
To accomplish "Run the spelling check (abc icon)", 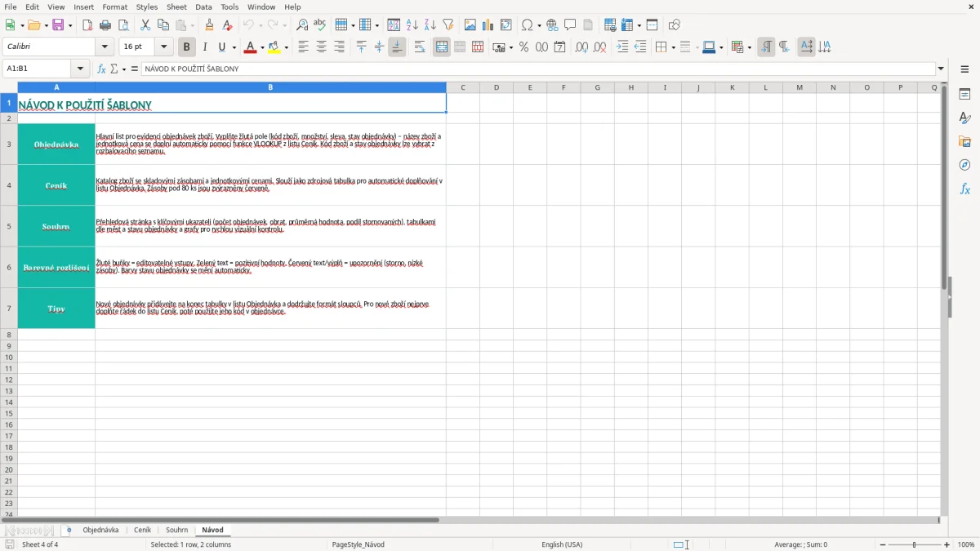I will (x=320, y=25).
